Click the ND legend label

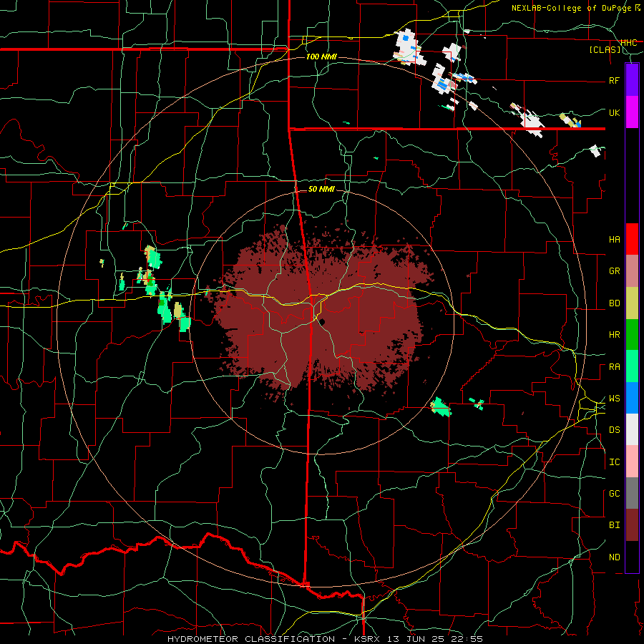tap(614, 557)
